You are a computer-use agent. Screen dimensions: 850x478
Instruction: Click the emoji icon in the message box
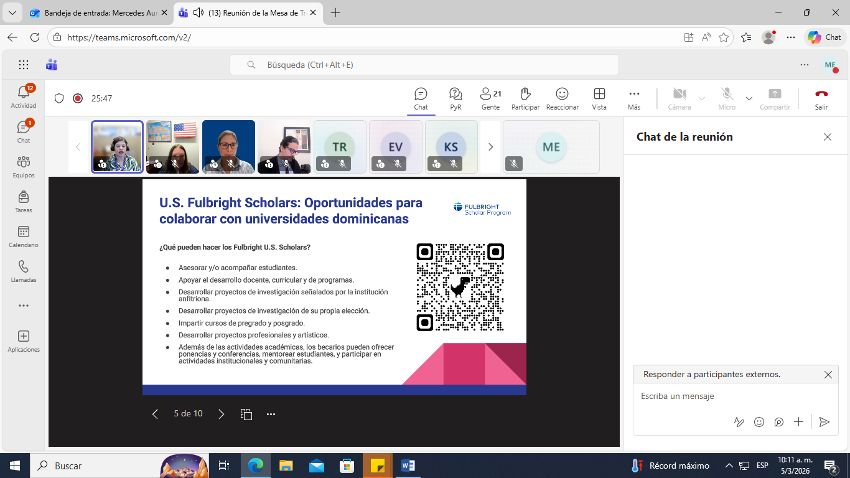point(759,422)
